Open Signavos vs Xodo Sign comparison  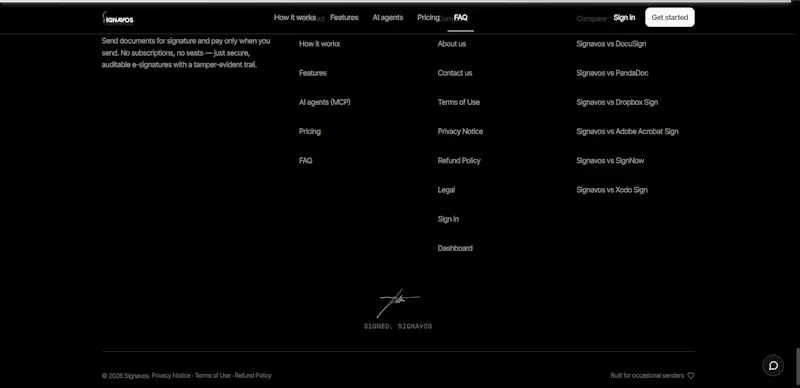tap(612, 190)
